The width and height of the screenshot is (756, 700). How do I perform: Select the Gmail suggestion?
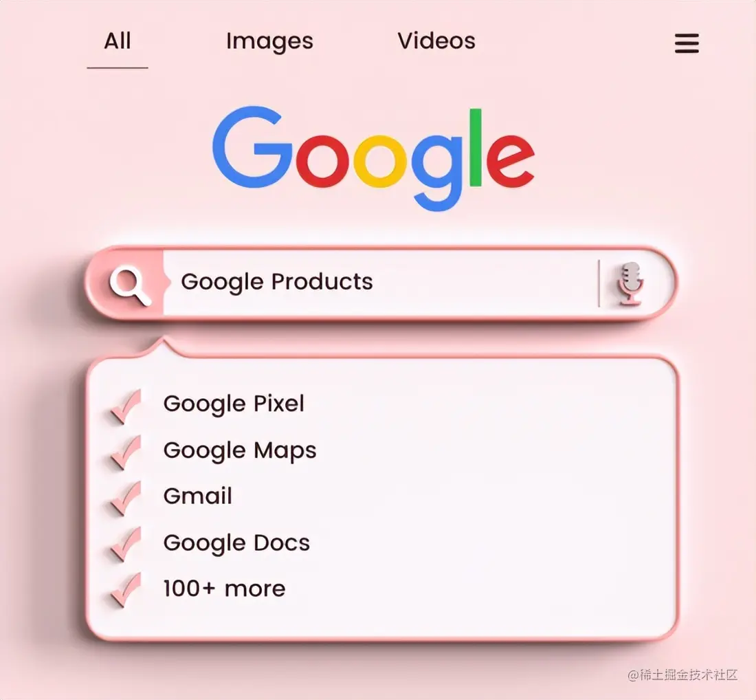click(198, 496)
